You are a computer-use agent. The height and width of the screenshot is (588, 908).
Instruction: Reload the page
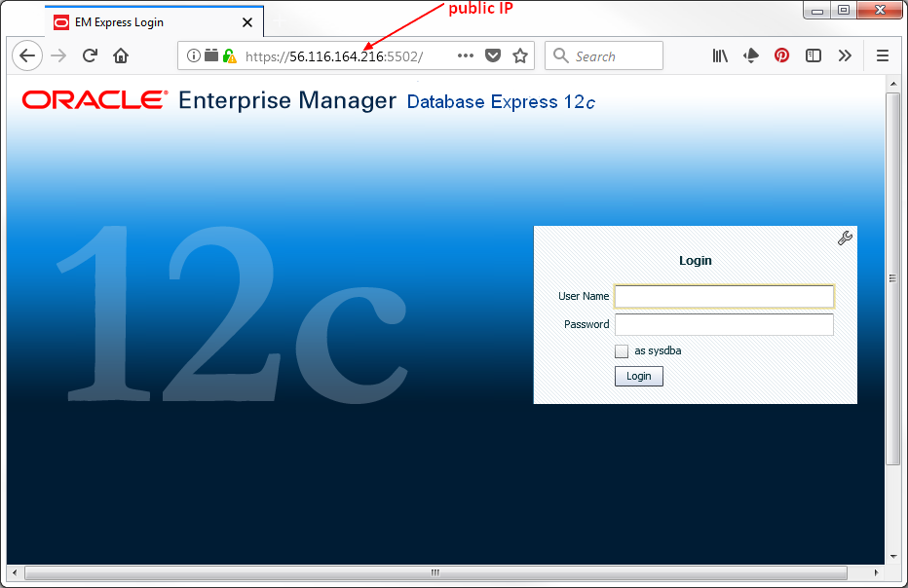[x=90, y=55]
